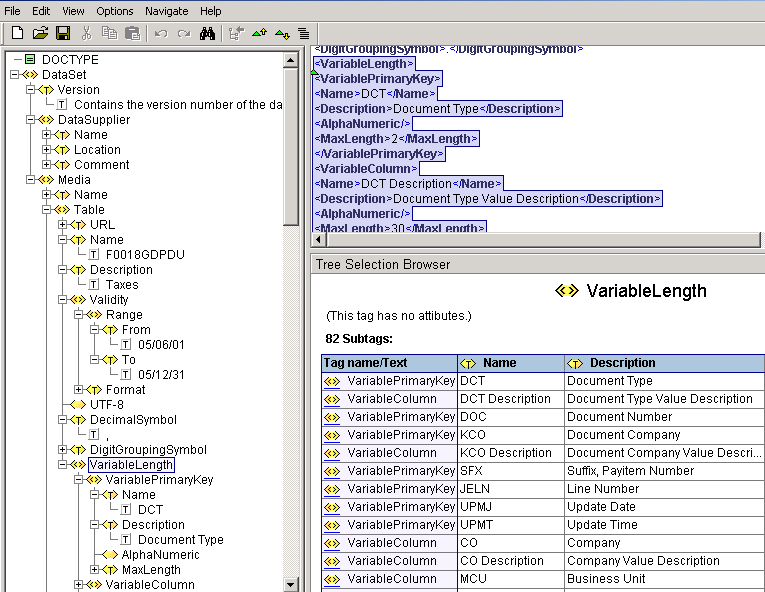Click the DataSet element tag icon
The width and height of the screenshot is (765, 592).
coord(30,75)
